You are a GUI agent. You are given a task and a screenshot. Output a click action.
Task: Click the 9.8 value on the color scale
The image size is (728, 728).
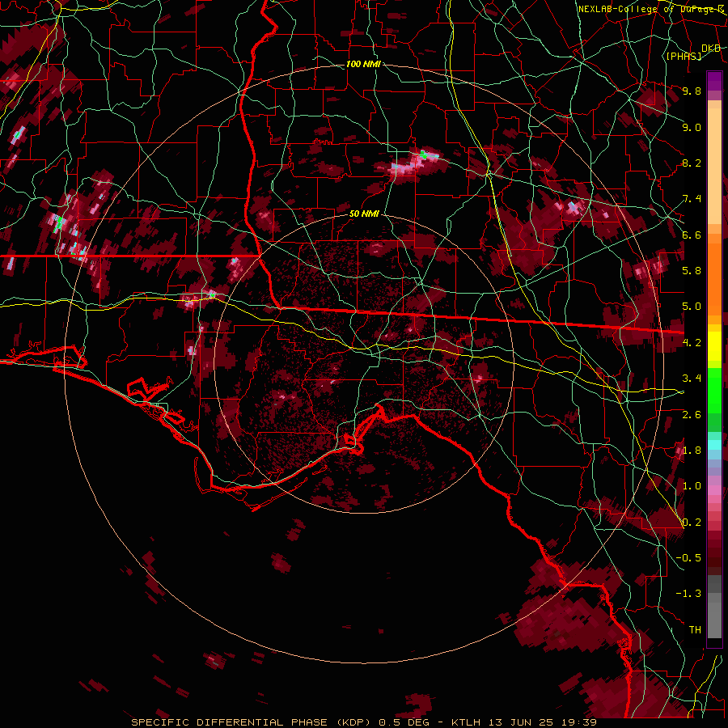692,91
